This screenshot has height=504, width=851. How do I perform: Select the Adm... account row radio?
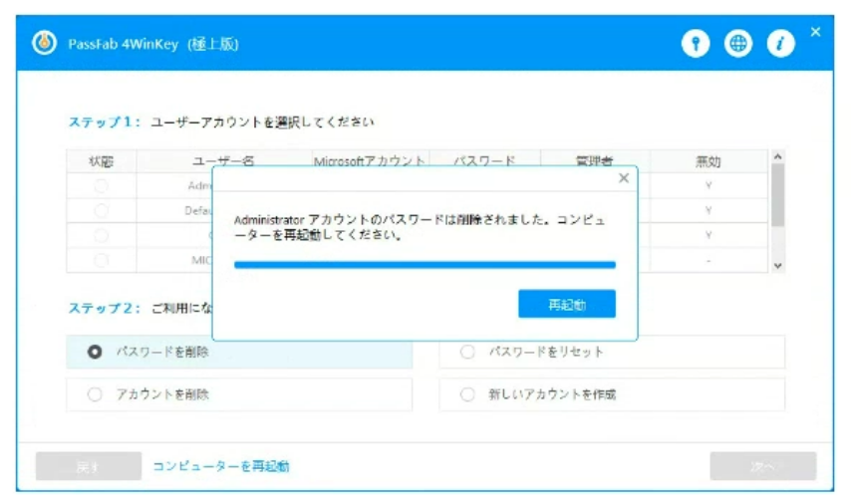click(x=101, y=185)
